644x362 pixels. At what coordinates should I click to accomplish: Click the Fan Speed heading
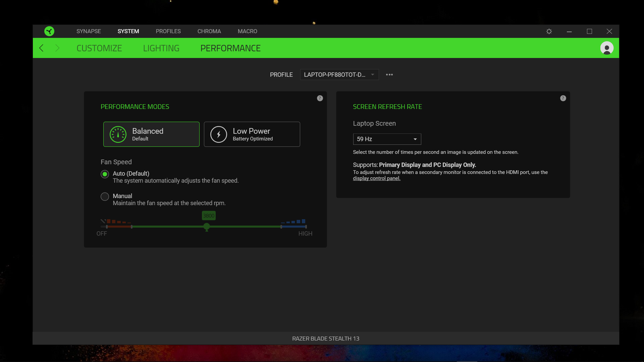[x=116, y=162]
